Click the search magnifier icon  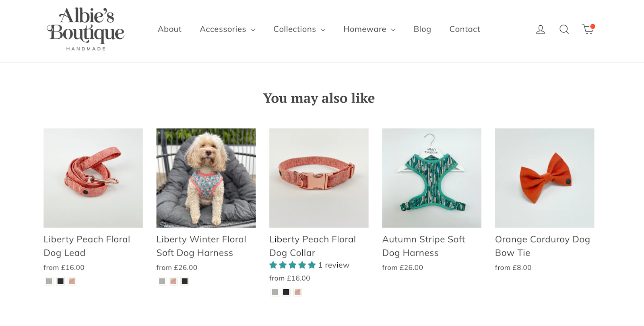tap(564, 29)
